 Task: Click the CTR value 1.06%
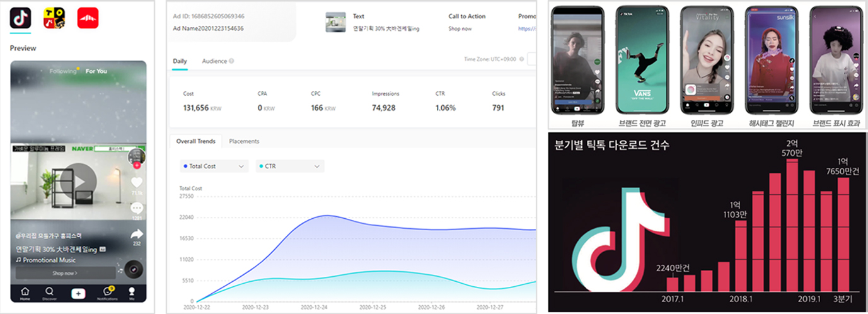coord(445,108)
